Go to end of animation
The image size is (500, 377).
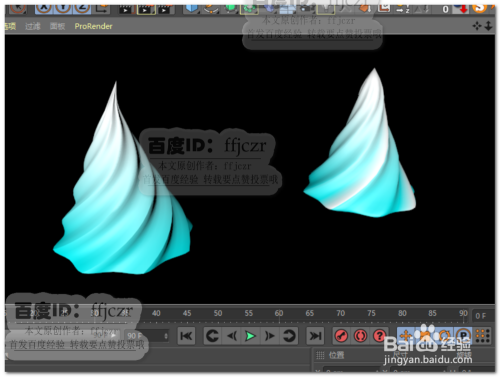[x=315, y=336]
